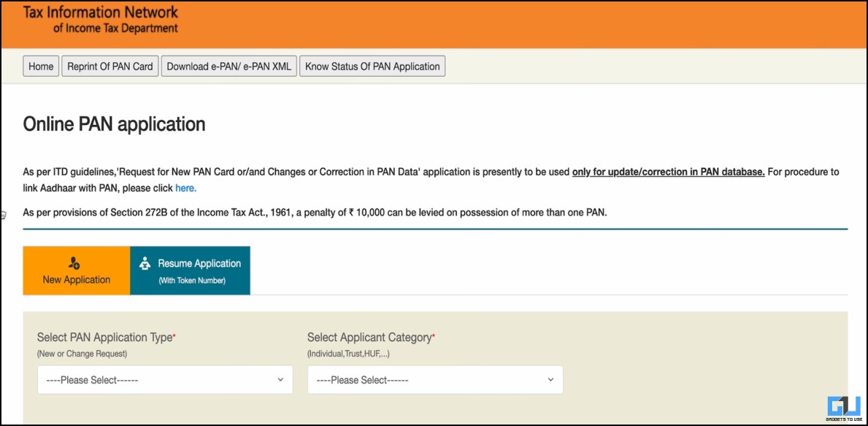868x426 pixels.
Task: Click the chevron arrow in Applicant Category
Action: [550, 380]
